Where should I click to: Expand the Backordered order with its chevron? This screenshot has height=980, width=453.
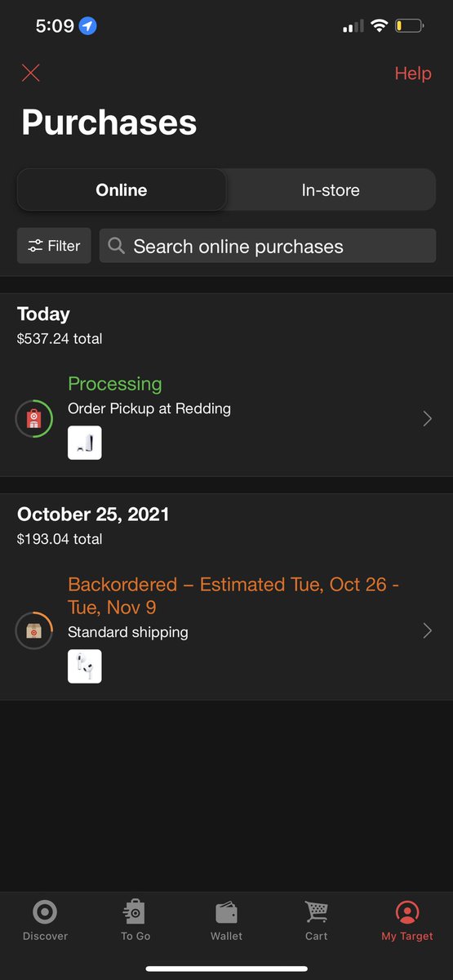427,630
